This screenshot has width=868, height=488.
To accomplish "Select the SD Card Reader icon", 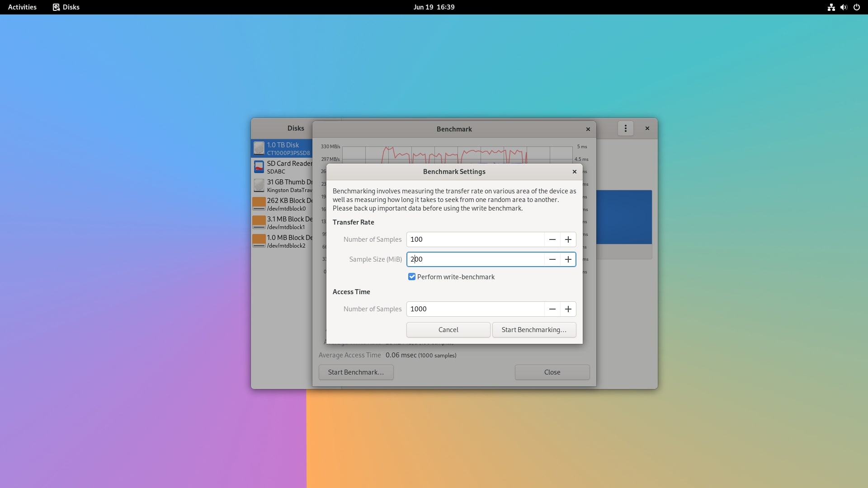I will pyautogui.click(x=259, y=167).
